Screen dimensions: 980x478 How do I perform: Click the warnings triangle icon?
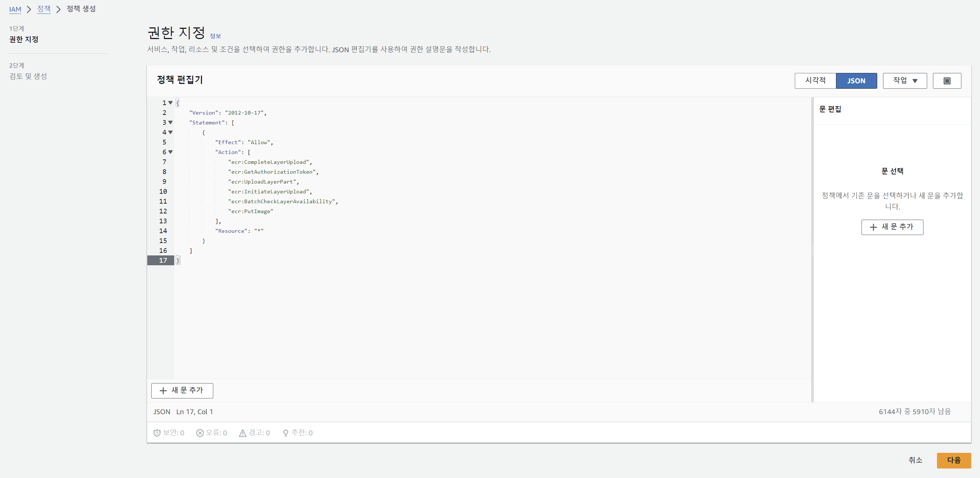pyautogui.click(x=242, y=433)
